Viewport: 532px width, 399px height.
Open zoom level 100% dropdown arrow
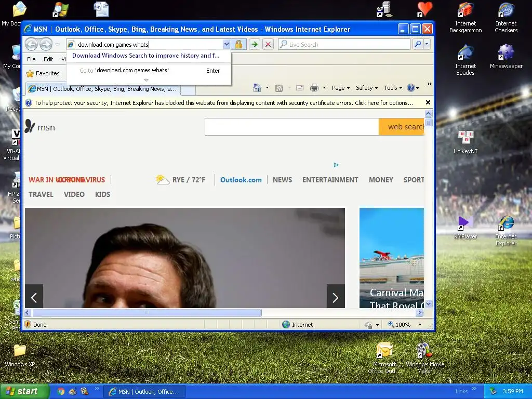[420, 325]
